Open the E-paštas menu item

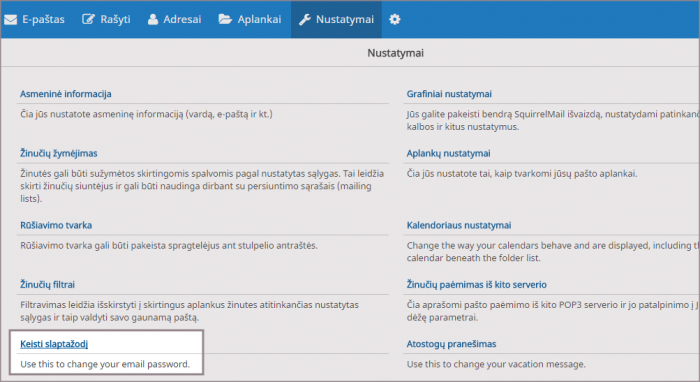43,19
